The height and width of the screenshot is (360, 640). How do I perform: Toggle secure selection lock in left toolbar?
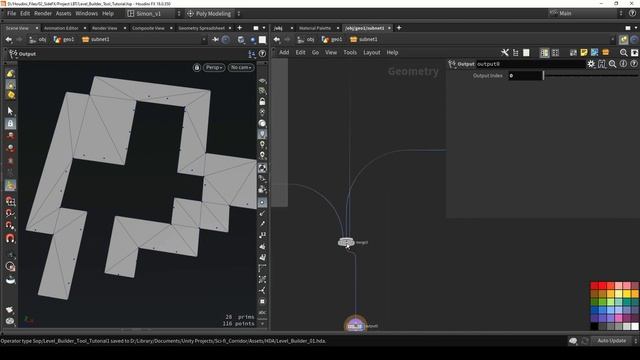(11, 123)
